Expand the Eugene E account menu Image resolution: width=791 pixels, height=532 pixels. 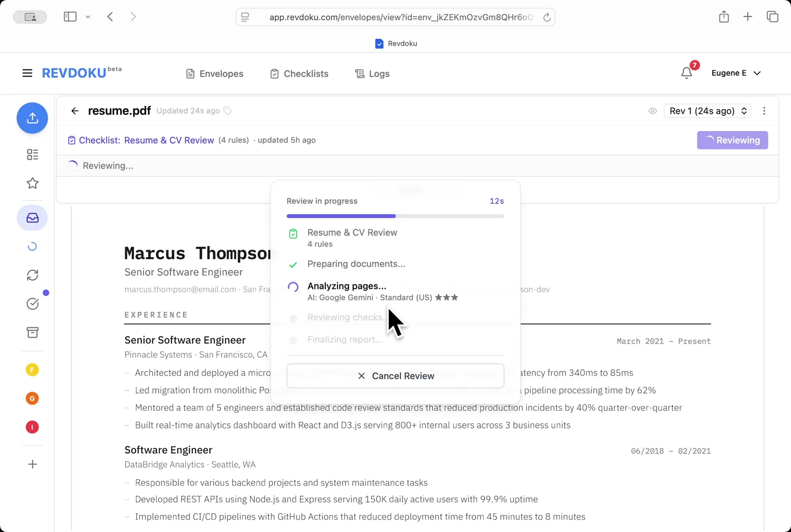coord(736,73)
